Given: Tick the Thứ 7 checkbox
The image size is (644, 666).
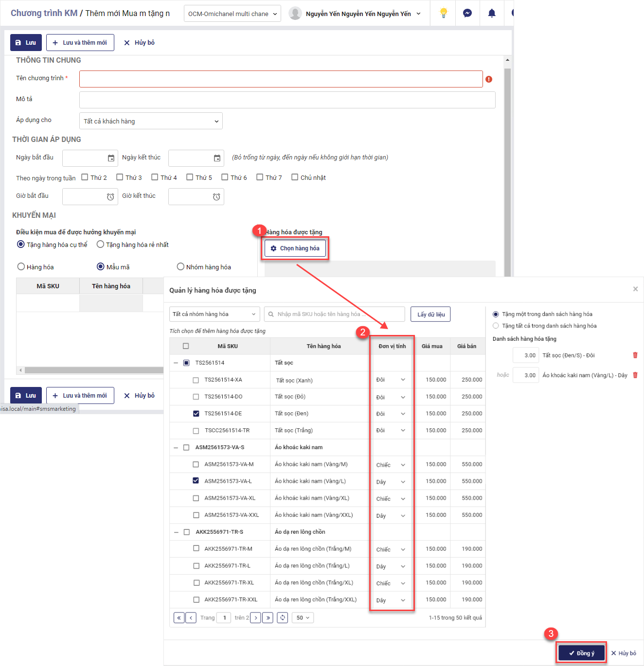Looking at the screenshot, I should 260,177.
